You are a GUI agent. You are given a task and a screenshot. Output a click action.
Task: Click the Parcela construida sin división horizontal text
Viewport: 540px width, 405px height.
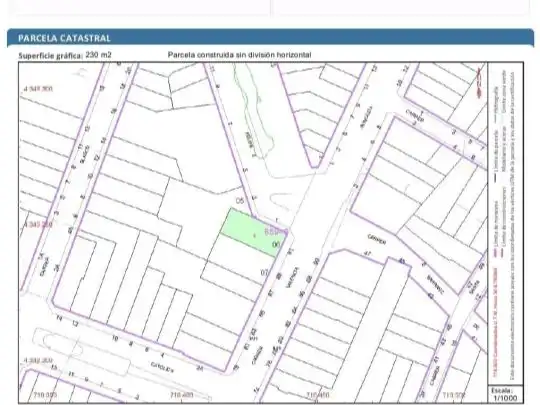(x=239, y=55)
